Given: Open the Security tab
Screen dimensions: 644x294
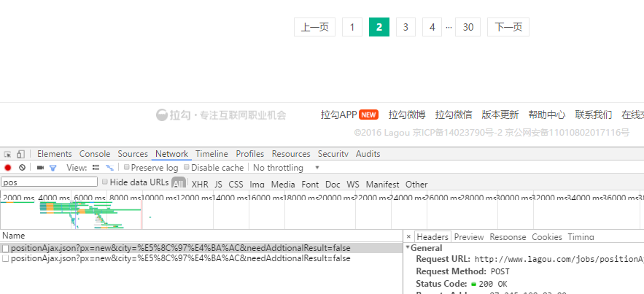Looking at the screenshot, I should 333,154.
